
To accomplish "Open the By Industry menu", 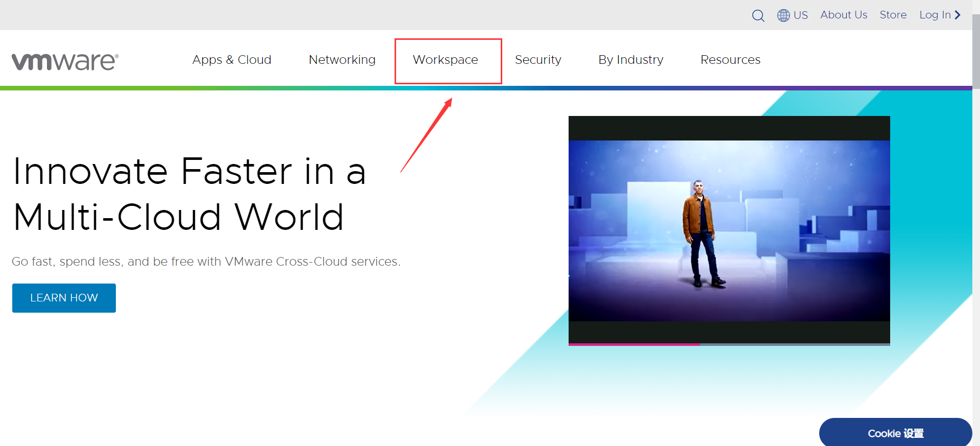I will click(x=631, y=60).
